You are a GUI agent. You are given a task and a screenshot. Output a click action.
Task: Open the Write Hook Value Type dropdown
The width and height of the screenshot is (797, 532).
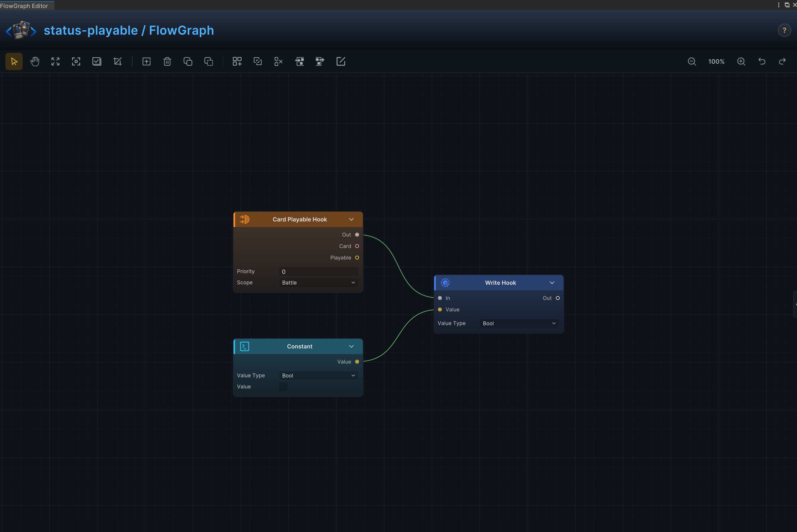click(519, 323)
